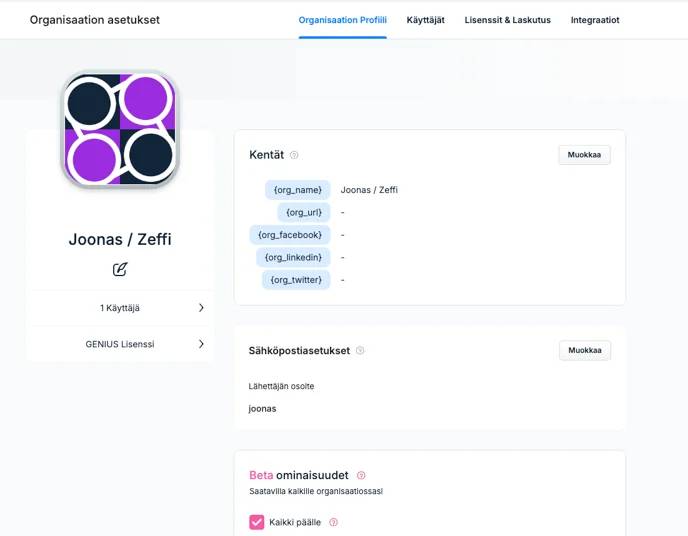Click Muokkaa in the Sähköpostiasetukset card

584,350
